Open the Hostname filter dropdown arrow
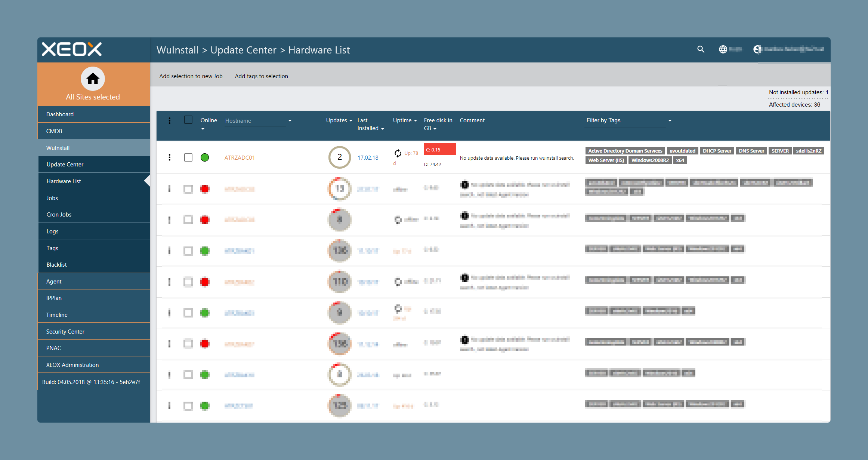868x460 pixels. 290,121
